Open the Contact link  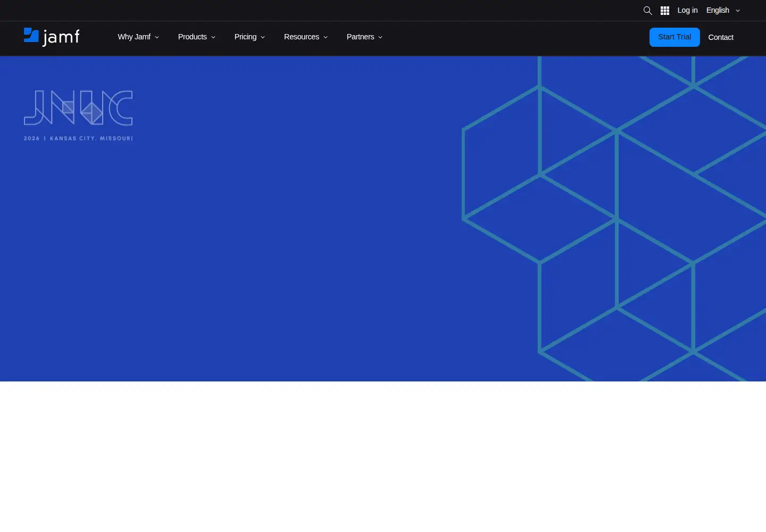point(721,37)
